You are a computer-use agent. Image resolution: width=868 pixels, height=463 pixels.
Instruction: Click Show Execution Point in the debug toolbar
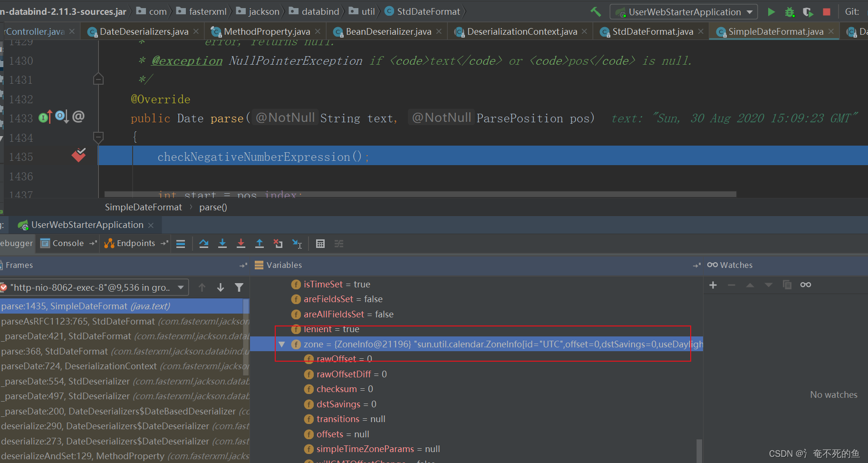[181, 244]
